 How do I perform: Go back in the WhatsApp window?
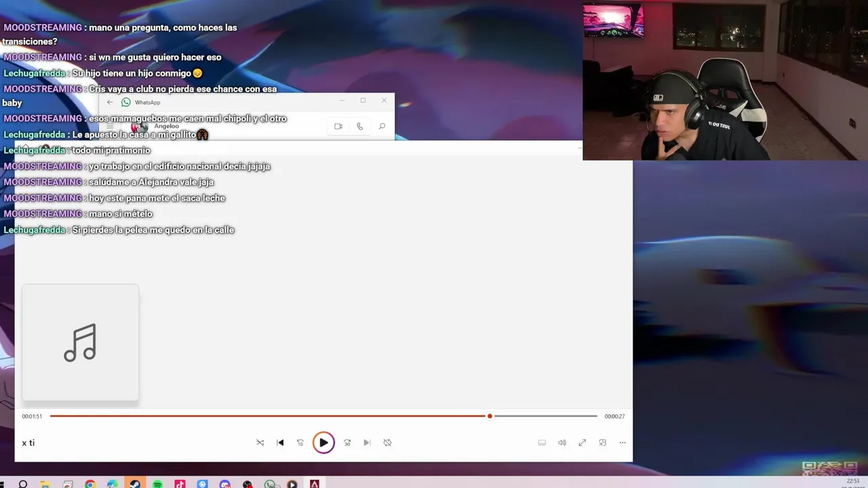tap(110, 102)
